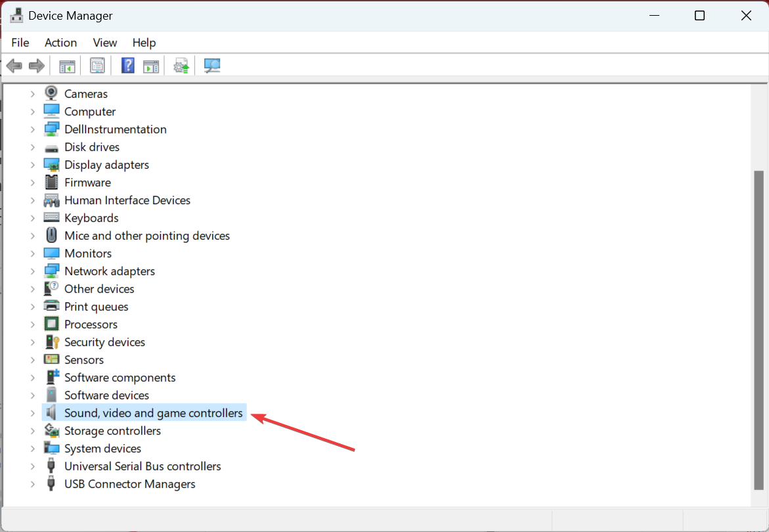Select the Monitors label

(88, 254)
